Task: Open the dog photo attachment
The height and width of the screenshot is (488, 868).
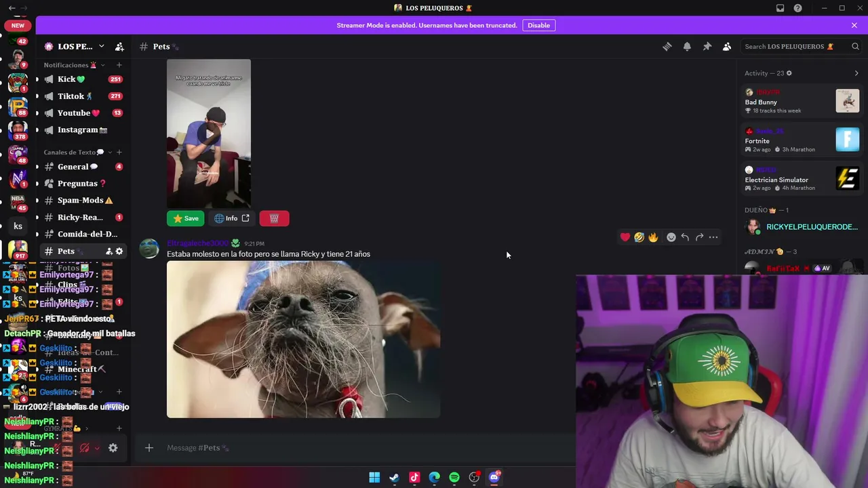Action: coord(304,340)
